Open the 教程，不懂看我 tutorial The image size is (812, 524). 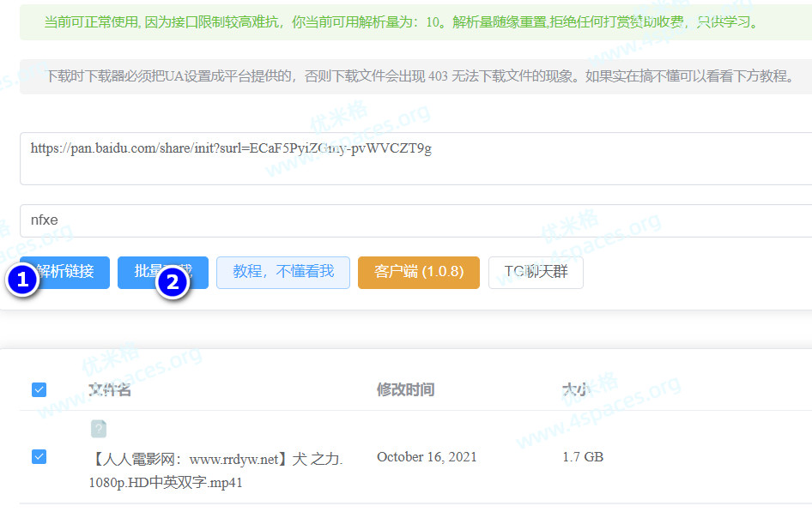(282, 272)
